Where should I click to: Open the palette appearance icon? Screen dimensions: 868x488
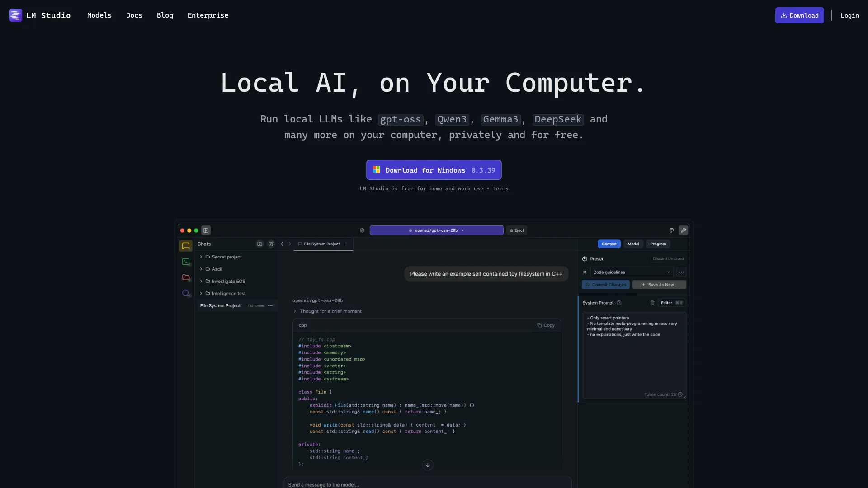pos(672,230)
